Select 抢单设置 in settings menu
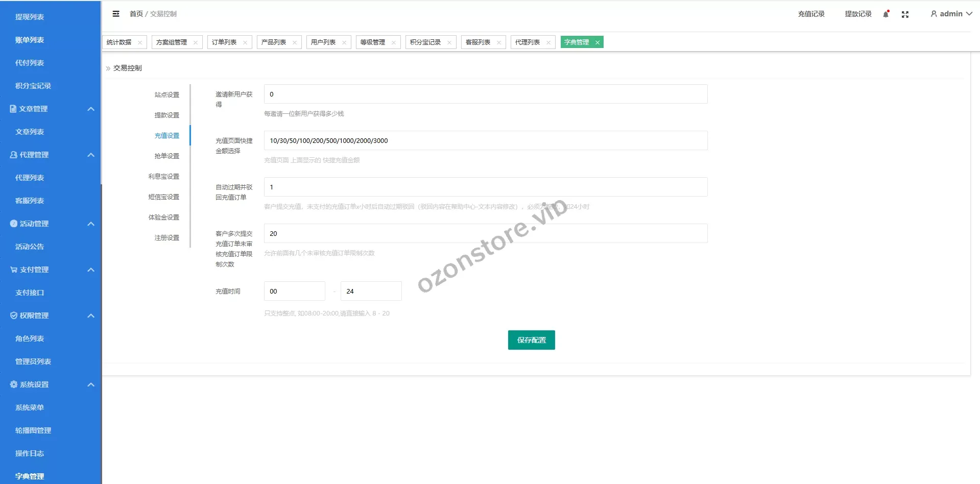Screen dimensions: 980x484 pyautogui.click(x=167, y=156)
